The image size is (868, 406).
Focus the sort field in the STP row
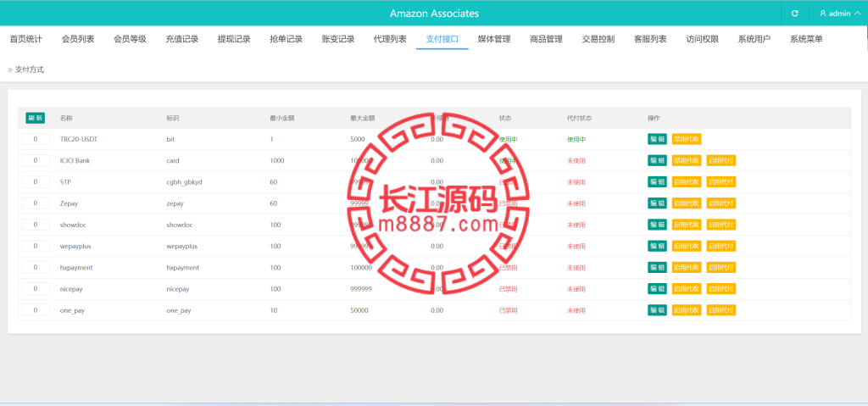coord(36,181)
